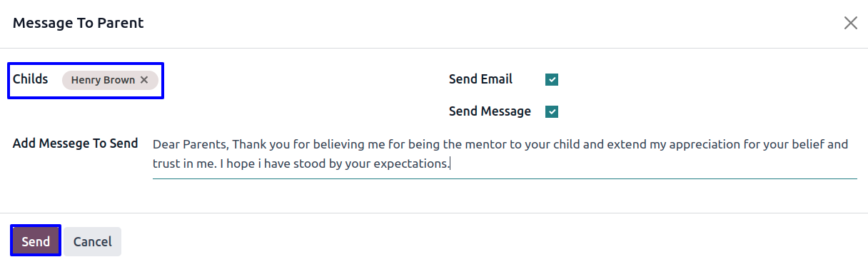
Task: Toggle the Send Message checkbox
Action: coord(552,111)
